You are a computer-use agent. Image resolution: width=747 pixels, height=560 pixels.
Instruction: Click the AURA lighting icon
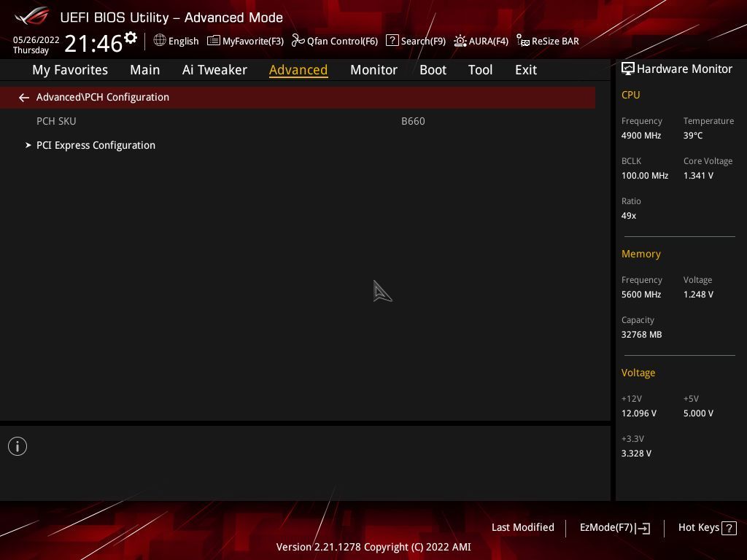click(x=460, y=41)
